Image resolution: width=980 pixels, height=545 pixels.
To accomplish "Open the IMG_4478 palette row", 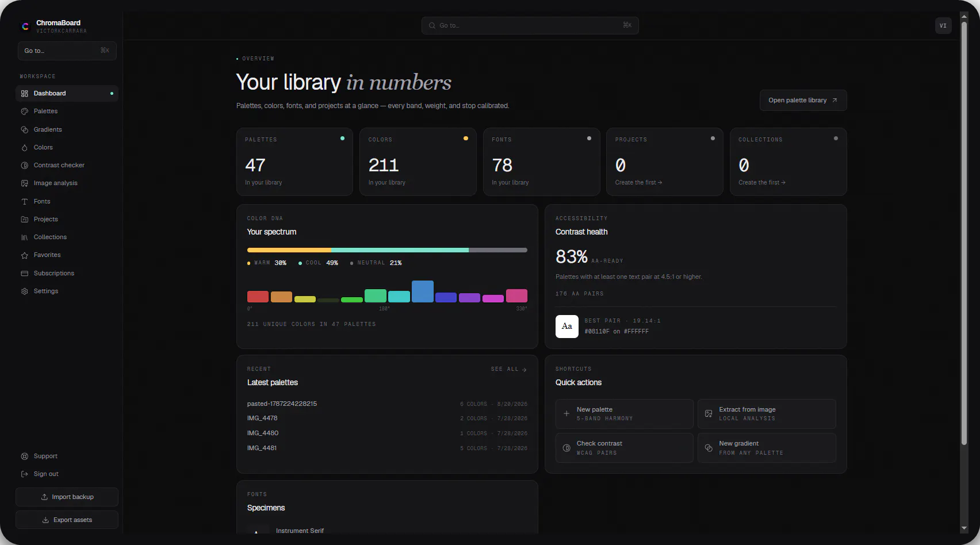I will pos(387,418).
